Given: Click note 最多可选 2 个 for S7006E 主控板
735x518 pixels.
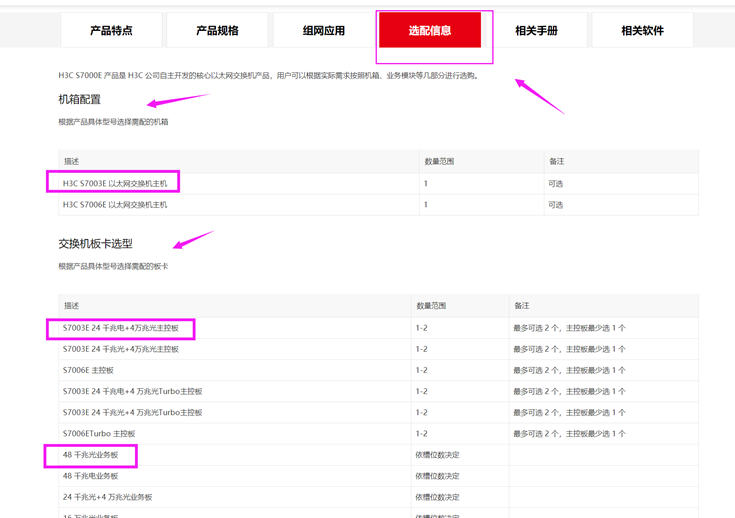Looking at the screenshot, I should click(570, 370).
